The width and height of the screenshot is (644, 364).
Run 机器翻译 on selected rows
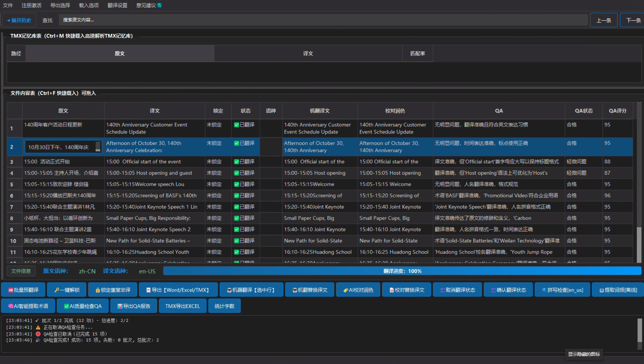click(x=251, y=290)
